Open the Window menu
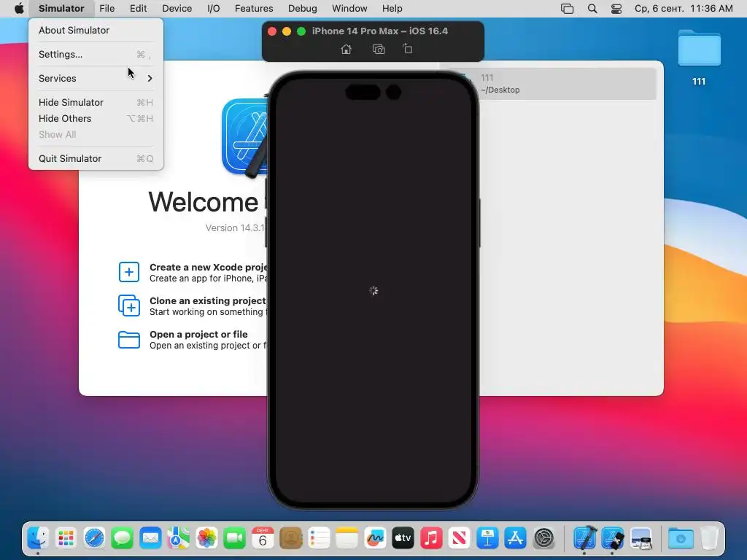Image resolution: width=747 pixels, height=560 pixels. pyautogui.click(x=349, y=9)
